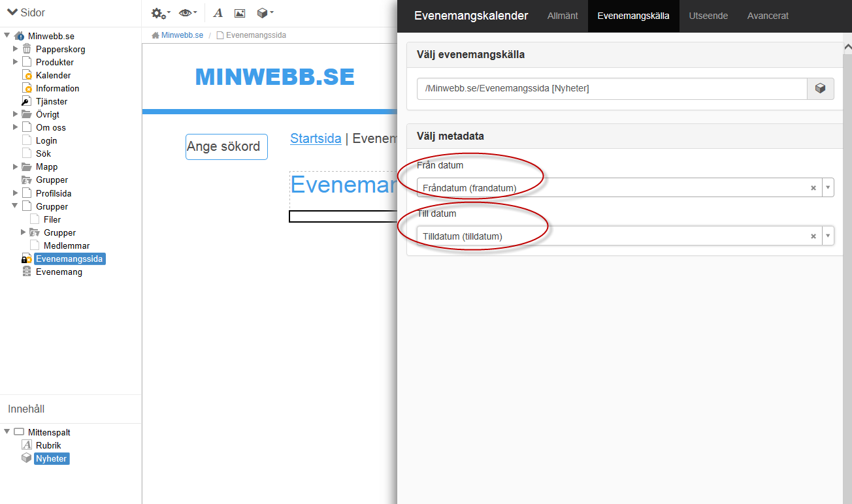Expand the Profilsida tree node
The width and height of the screenshot is (852, 504).
pos(16,193)
